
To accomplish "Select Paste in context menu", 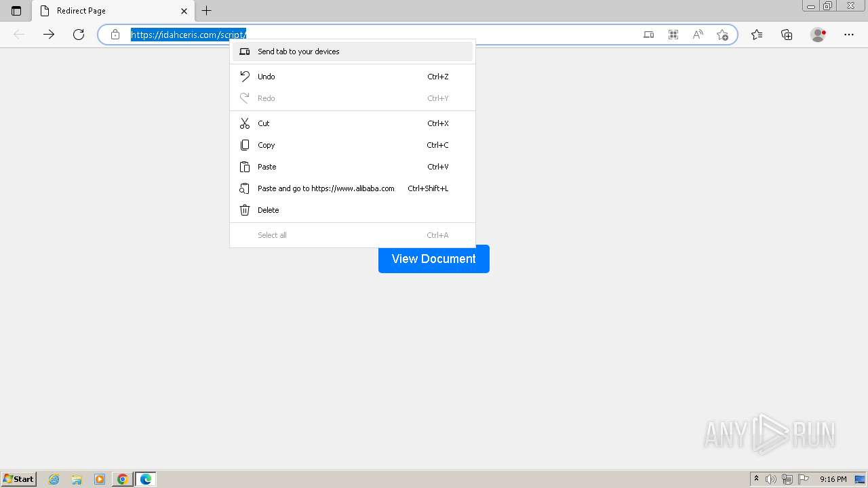I will [353, 167].
